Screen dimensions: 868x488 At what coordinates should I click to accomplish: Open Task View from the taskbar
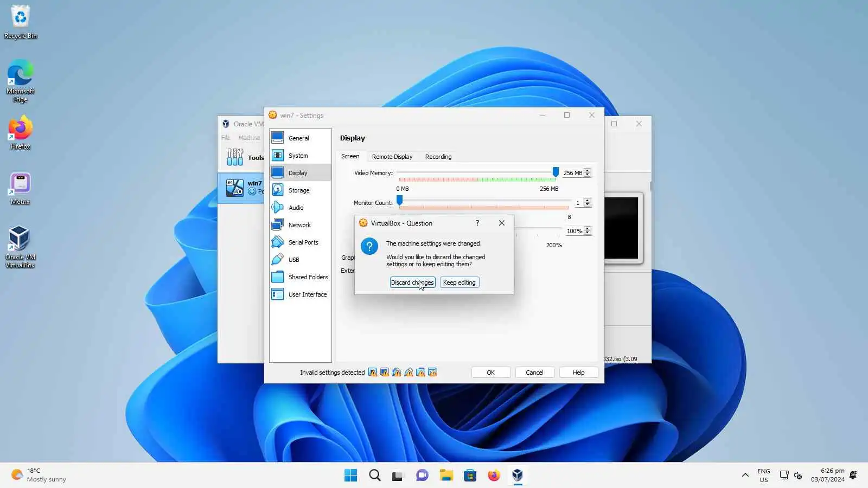pos(399,476)
